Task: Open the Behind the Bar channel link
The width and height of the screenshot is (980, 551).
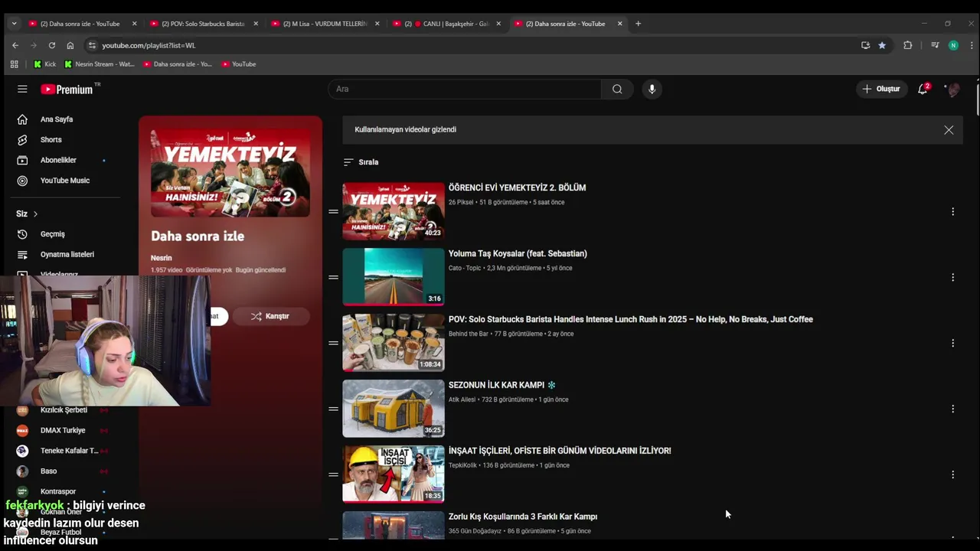Action: [x=469, y=334]
